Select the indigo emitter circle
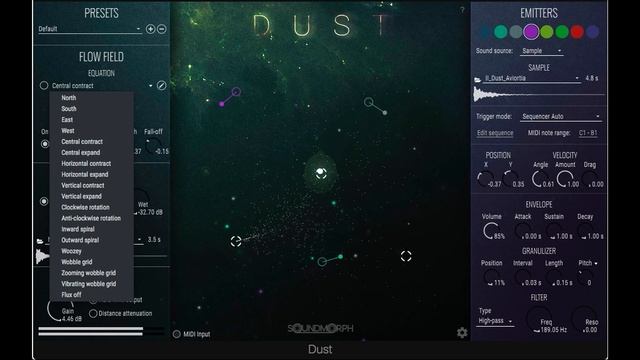The height and width of the screenshot is (360, 640). 592,31
